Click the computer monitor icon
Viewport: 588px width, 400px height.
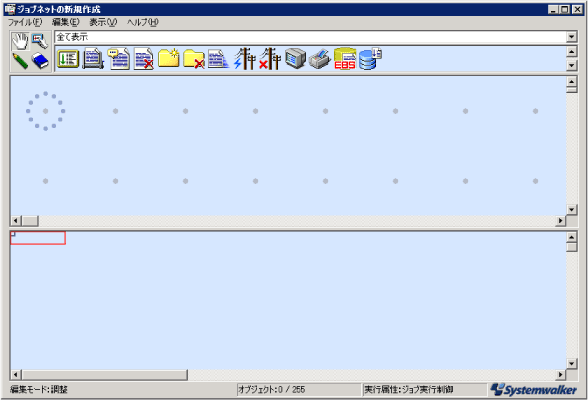coord(295,58)
